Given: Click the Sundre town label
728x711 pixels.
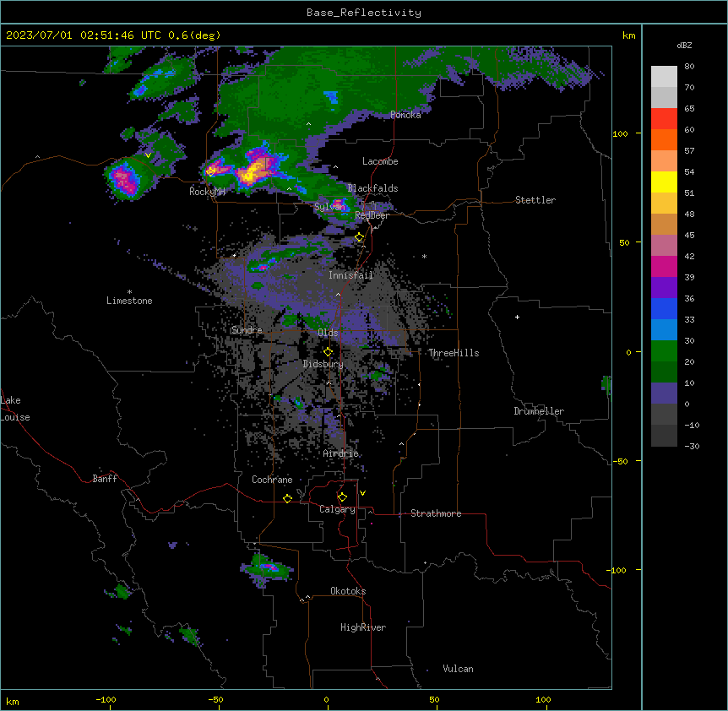Looking at the screenshot, I should 247,330.
